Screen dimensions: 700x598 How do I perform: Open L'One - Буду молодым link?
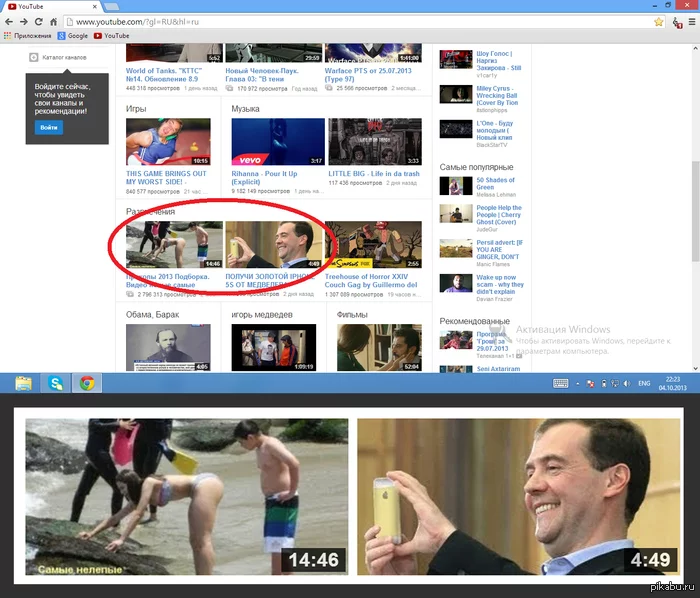(495, 130)
